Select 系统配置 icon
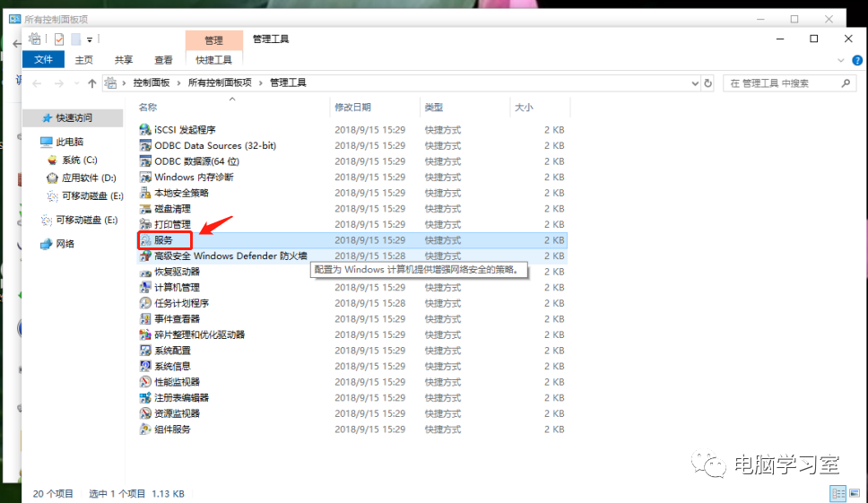This screenshot has width=868, height=503. (145, 351)
